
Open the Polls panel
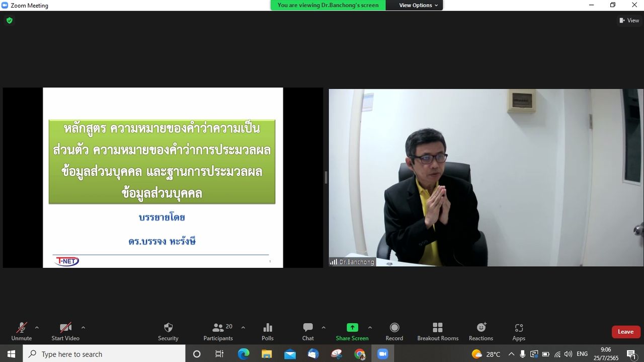click(x=268, y=331)
